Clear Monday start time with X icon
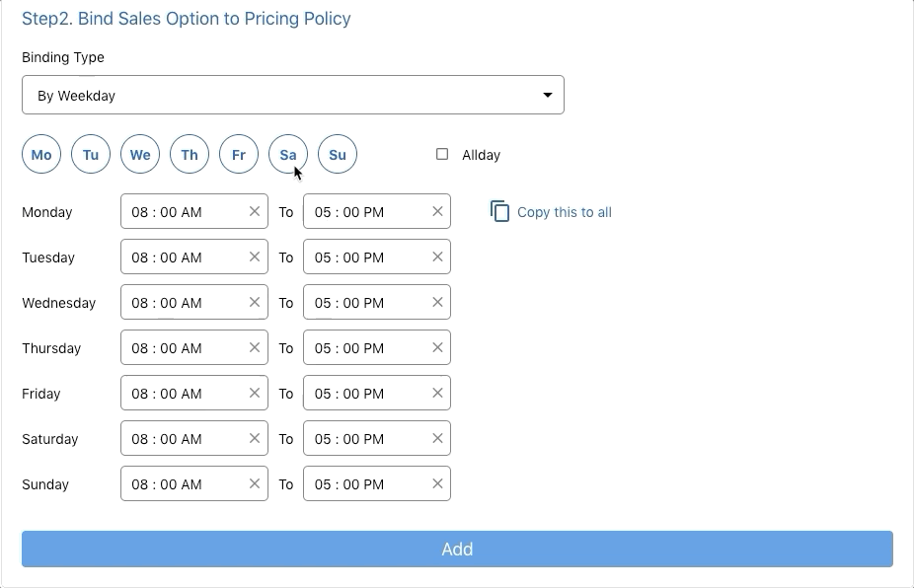The image size is (914, 588). [x=255, y=211]
